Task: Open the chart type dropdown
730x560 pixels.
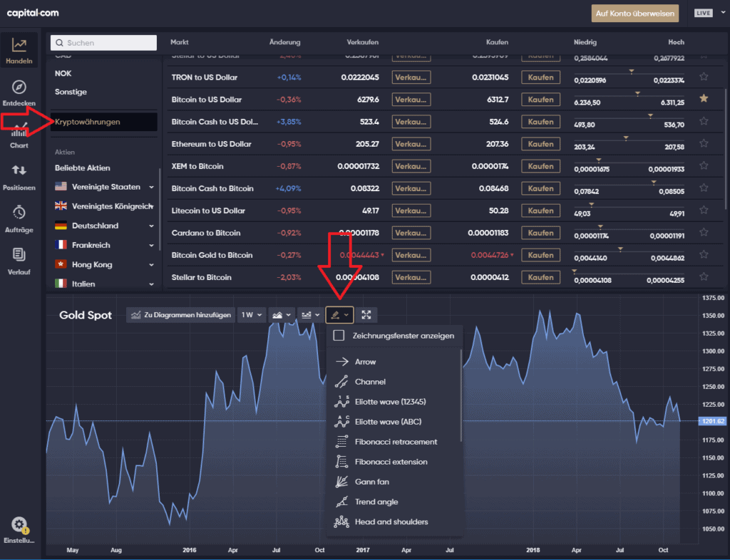Action: tap(282, 315)
